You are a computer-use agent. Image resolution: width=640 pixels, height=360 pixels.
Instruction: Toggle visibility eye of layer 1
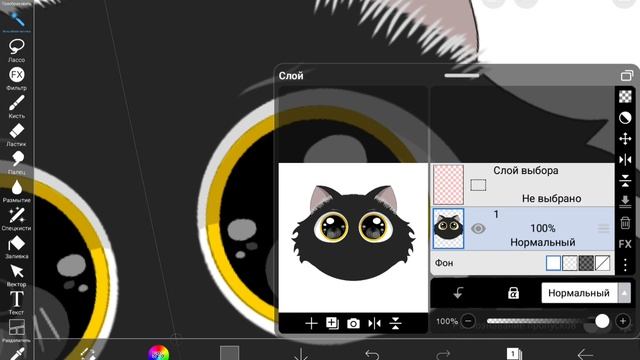pyautogui.click(x=478, y=229)
